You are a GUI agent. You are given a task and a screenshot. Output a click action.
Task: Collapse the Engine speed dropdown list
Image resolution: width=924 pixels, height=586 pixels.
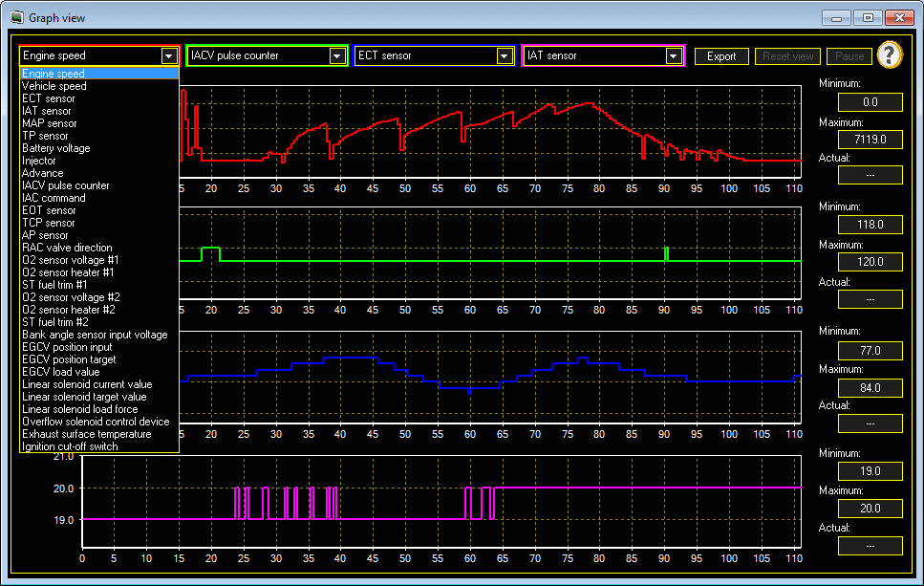point(169,56)
